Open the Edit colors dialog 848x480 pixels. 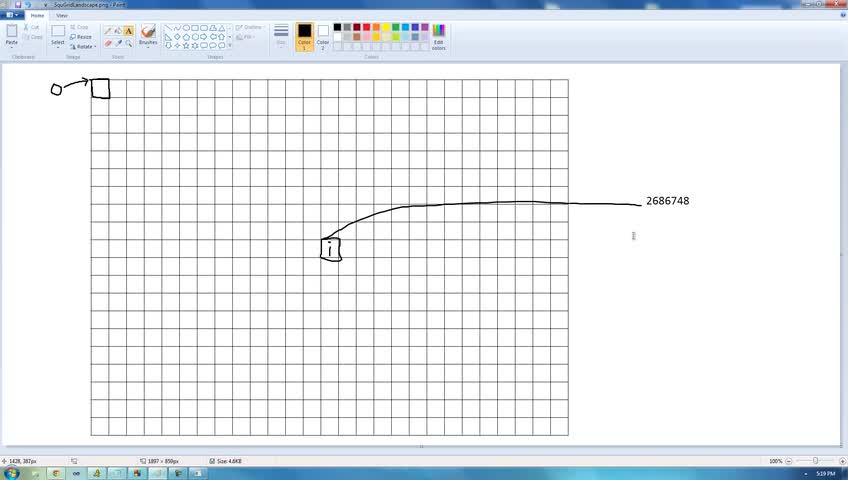439,37
